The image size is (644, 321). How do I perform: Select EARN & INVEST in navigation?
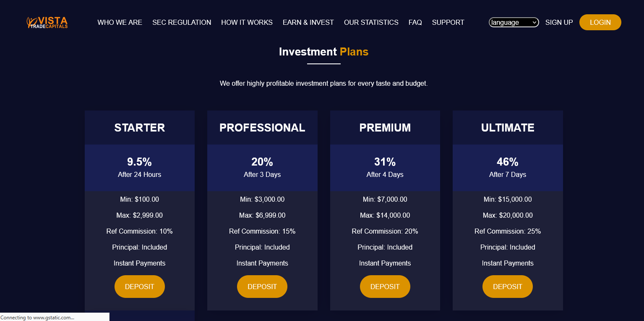(308, 22)
